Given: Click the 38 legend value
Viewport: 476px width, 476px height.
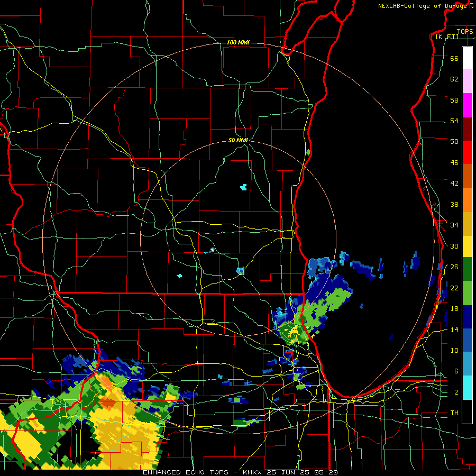Looking at the screenshot, I should coord(454,204).
